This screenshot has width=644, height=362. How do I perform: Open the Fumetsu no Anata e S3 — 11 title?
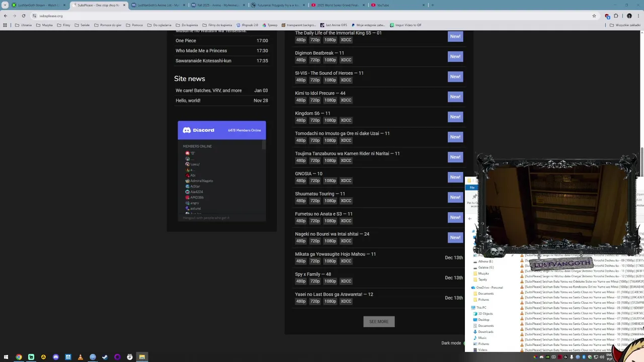coord(324,214)
